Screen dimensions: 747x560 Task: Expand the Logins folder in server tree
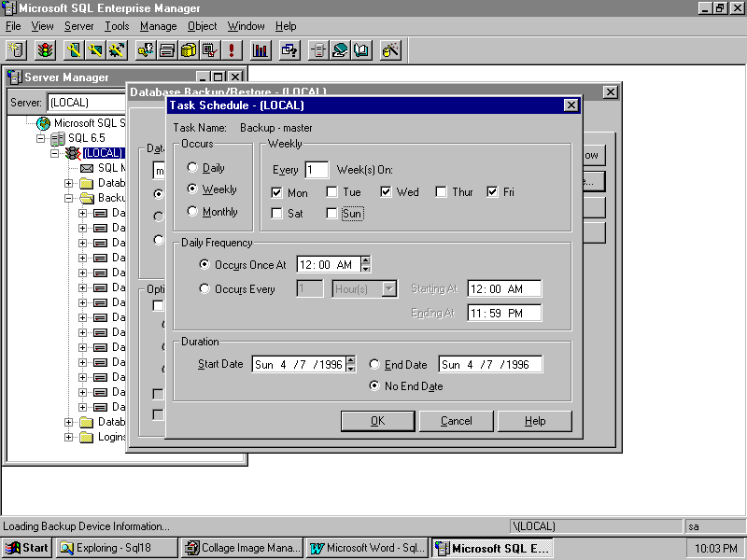click(69, 437)
